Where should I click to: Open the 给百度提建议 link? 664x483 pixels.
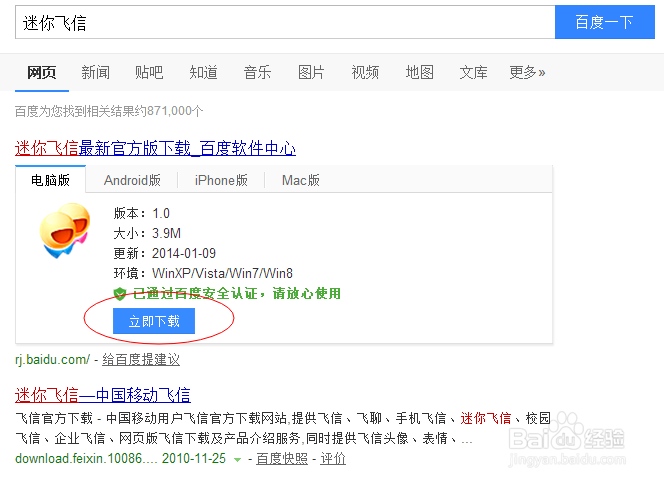click(x=141, y=359)
